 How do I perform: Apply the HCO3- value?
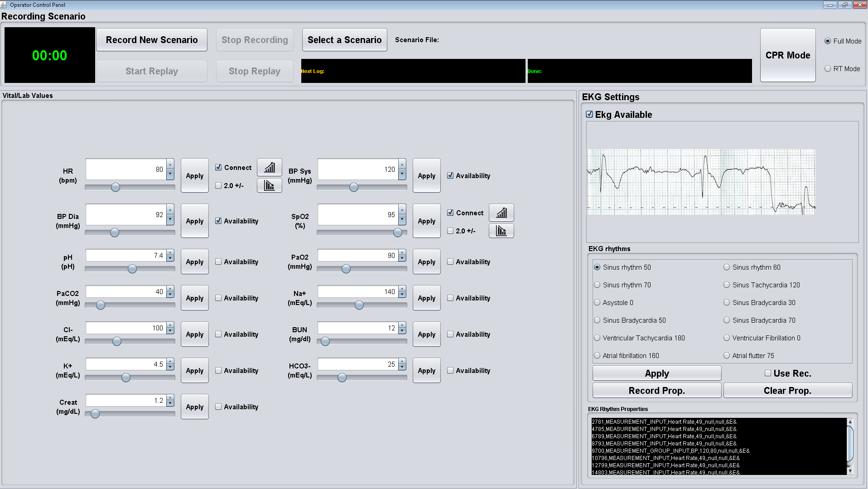click(427, 370)
